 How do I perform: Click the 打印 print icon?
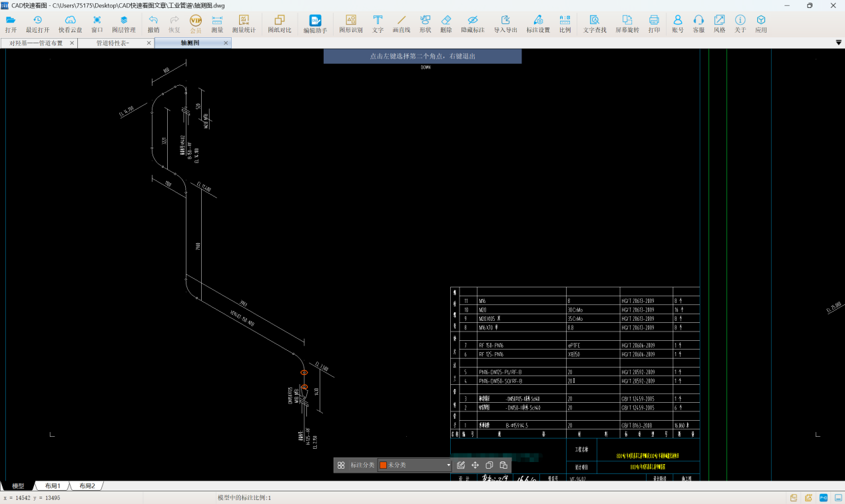[x=654, y=24]
